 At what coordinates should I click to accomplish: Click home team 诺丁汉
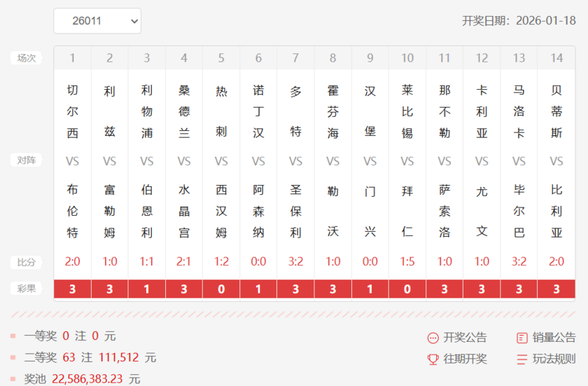click(258, 111)
